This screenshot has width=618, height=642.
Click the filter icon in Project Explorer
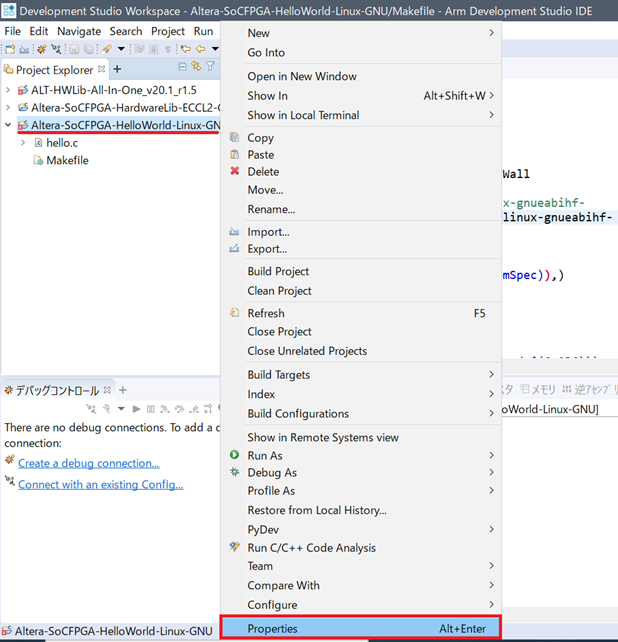click(210, 66)
